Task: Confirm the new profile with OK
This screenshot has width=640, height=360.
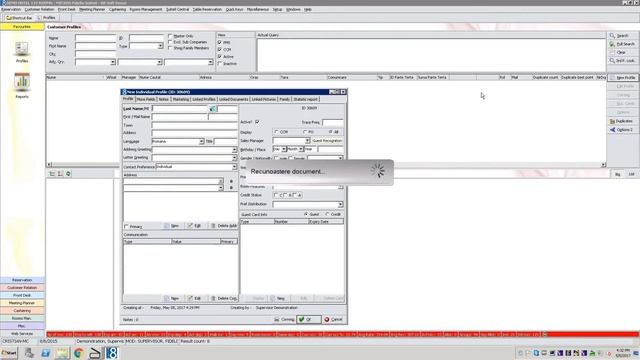Action: (x=309, y=320)
